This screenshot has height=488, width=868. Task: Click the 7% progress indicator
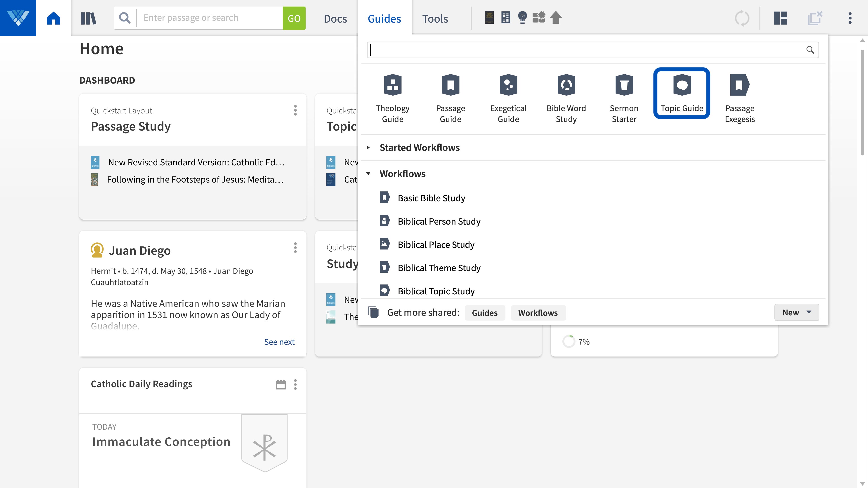[x=576, y=342]
